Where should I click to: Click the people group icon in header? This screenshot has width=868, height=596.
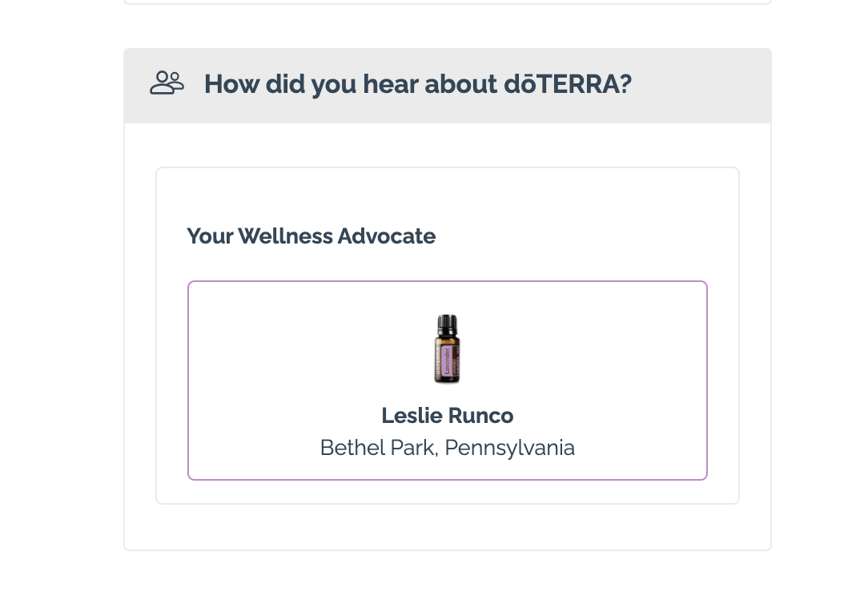click(167, 83)
